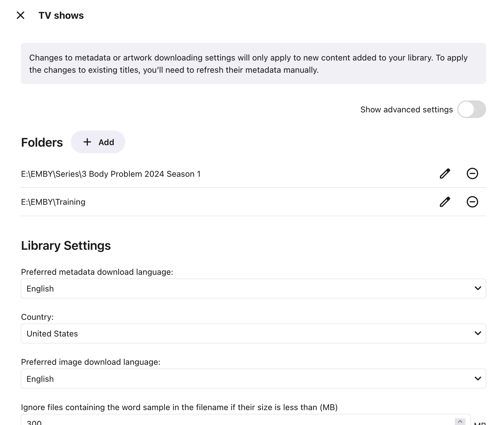
Task: Open Preferred image download language dropdown
Action: click(253, 379)
